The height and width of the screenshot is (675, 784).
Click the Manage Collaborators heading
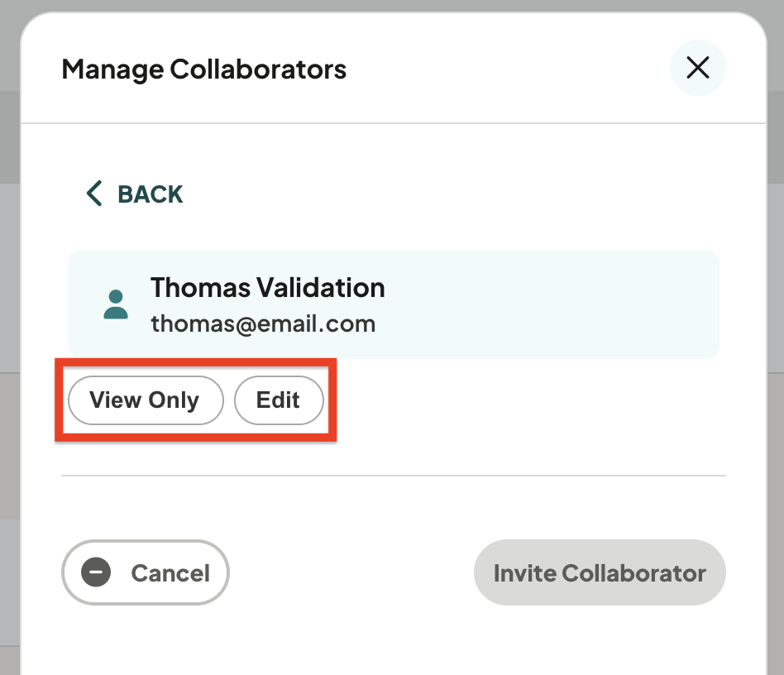coord(203,69)
